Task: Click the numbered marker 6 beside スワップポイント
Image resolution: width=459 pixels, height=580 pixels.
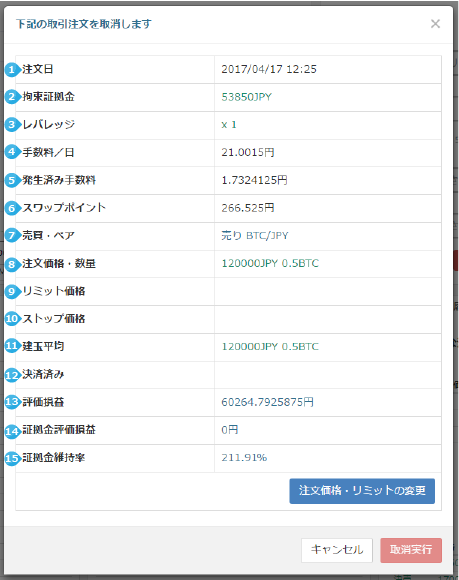Action: coord(12,208)
